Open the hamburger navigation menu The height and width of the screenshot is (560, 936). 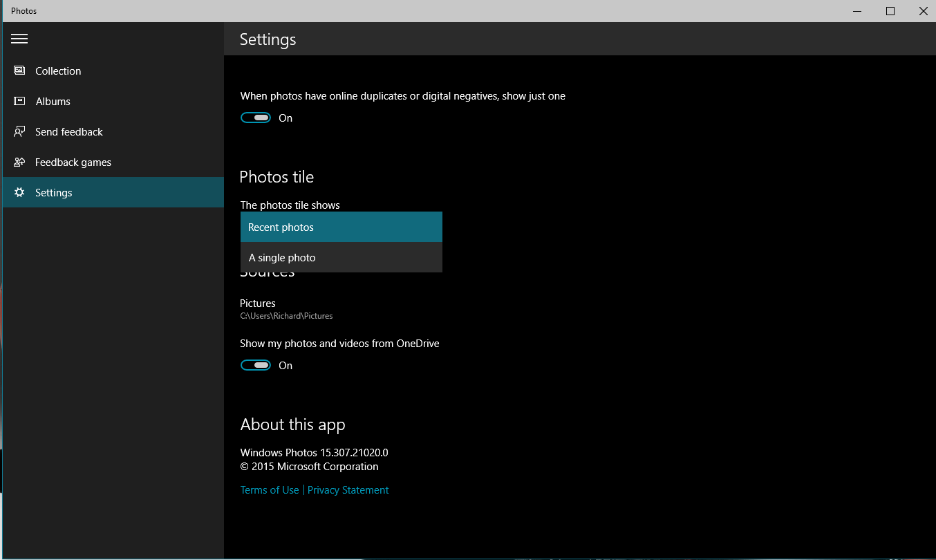click(x=19, y=39)
